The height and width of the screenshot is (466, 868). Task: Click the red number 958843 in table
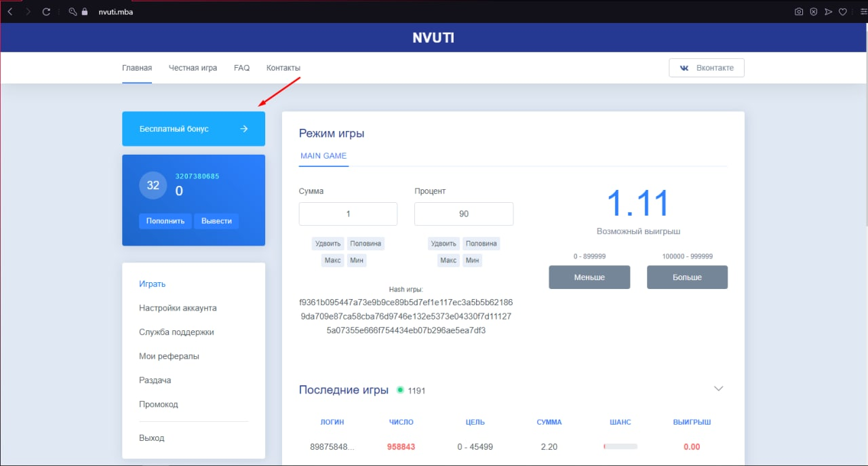point(401,447)
